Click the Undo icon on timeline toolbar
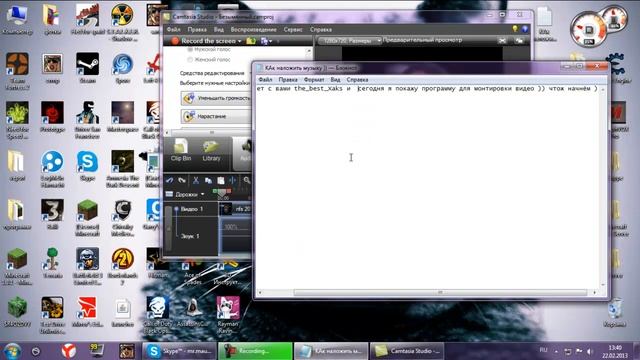640x360 pixels. tap(169, 180)
